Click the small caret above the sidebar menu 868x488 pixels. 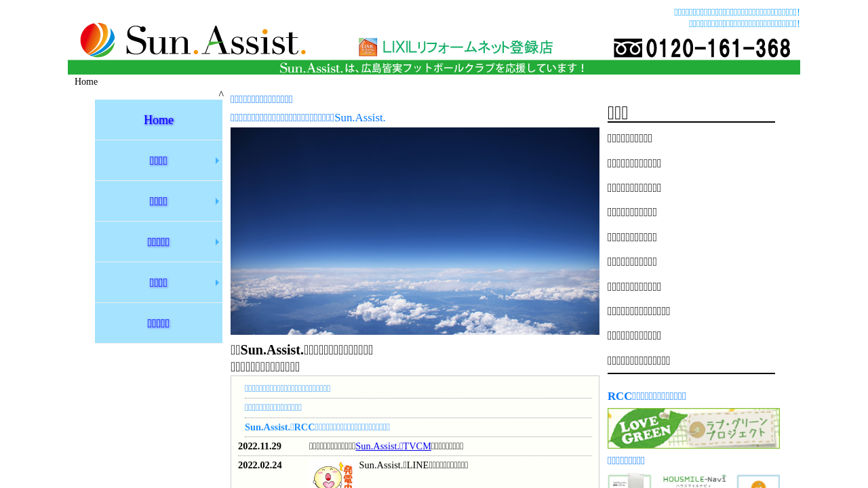pos(221,94)
